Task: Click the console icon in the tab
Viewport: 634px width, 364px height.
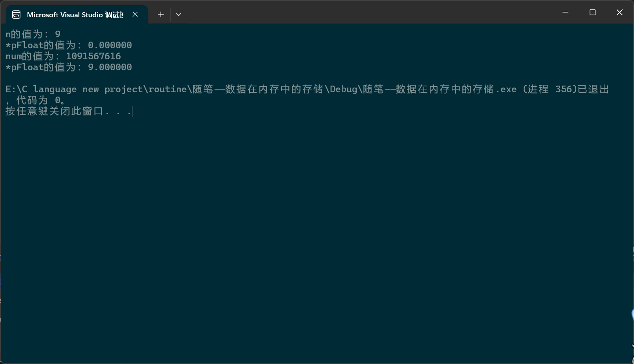Action: click(16, 15)
